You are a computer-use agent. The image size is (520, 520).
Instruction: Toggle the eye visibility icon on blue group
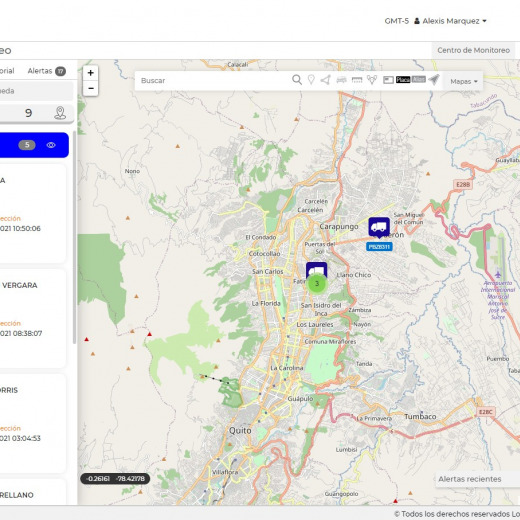51,145
